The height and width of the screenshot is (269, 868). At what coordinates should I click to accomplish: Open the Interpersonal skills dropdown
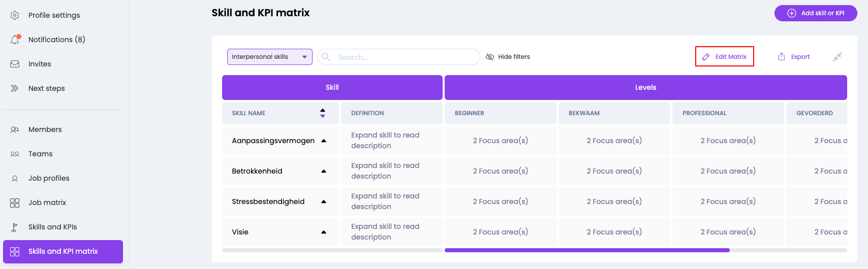[x=269, y=57]
